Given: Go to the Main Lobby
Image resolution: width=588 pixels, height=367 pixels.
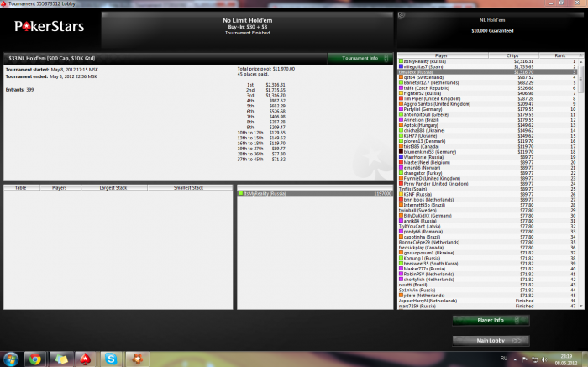Looking at the screenshot, I should click(x=491, y=340).
